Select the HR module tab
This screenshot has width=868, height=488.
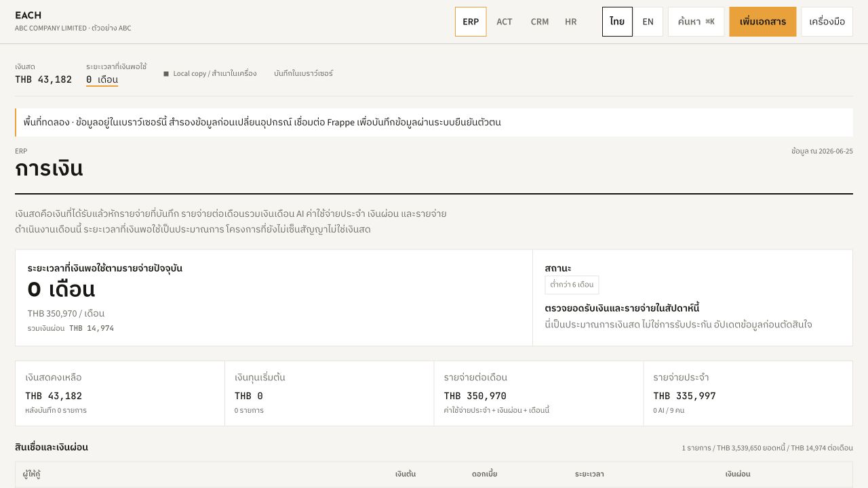571,22
